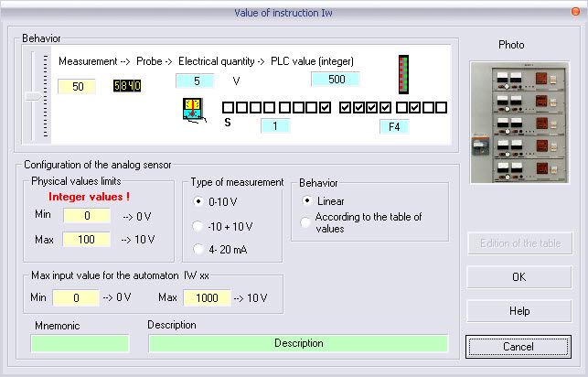Viewport: 588px width, 377px height.
Task: Toggle the final bit checkbox on the far right
Action: pyautogui.click(x=442, y=108)
